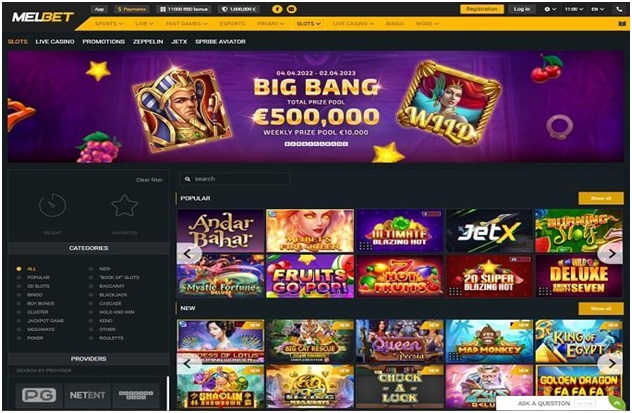Select the Megaways category option
This screenshot has width=632, height=413.
[36, 330]
